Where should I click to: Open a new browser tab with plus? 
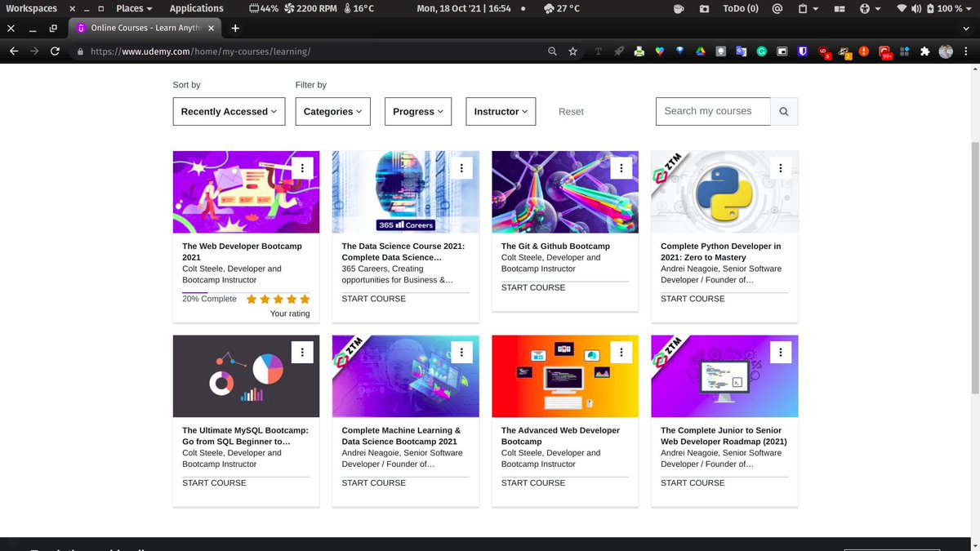(x=235, y=28)
